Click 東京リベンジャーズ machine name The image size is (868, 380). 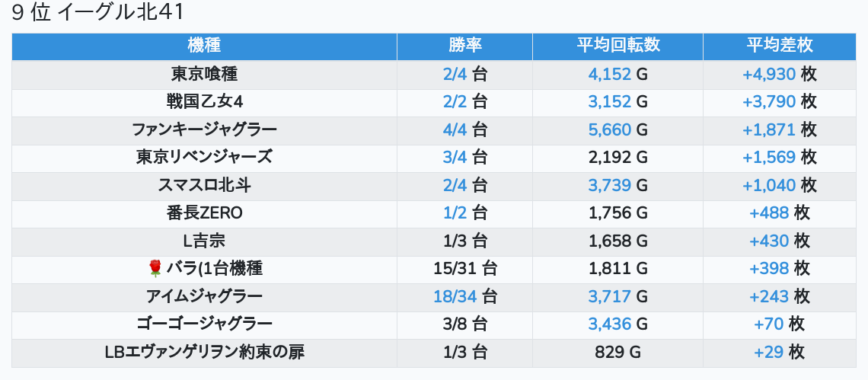(x=204, y=157)
